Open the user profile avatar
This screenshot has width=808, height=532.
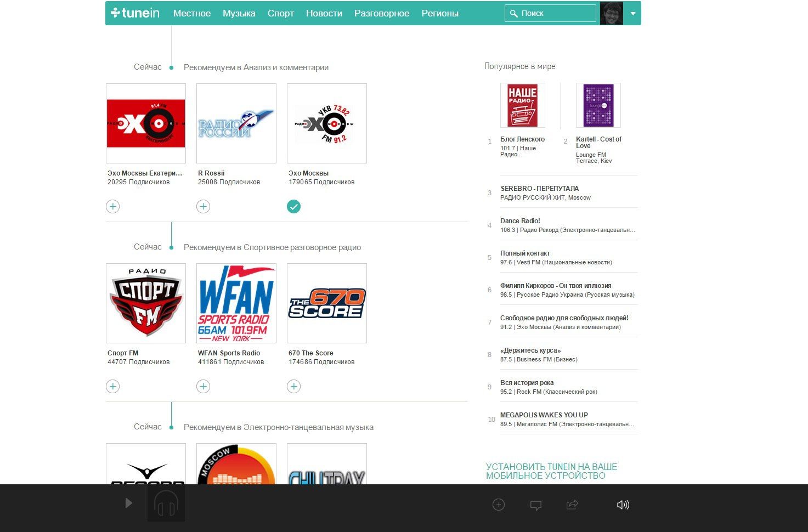(612, 13)
